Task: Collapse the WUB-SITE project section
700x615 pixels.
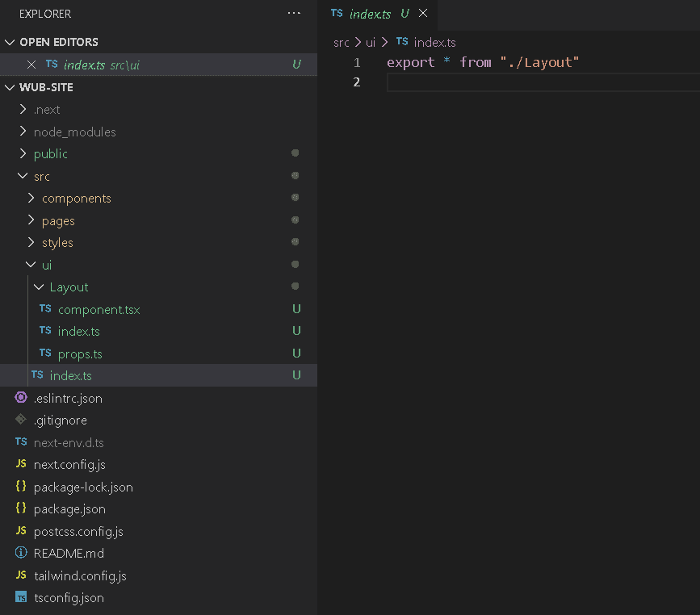Action: (x=10, y=87)
